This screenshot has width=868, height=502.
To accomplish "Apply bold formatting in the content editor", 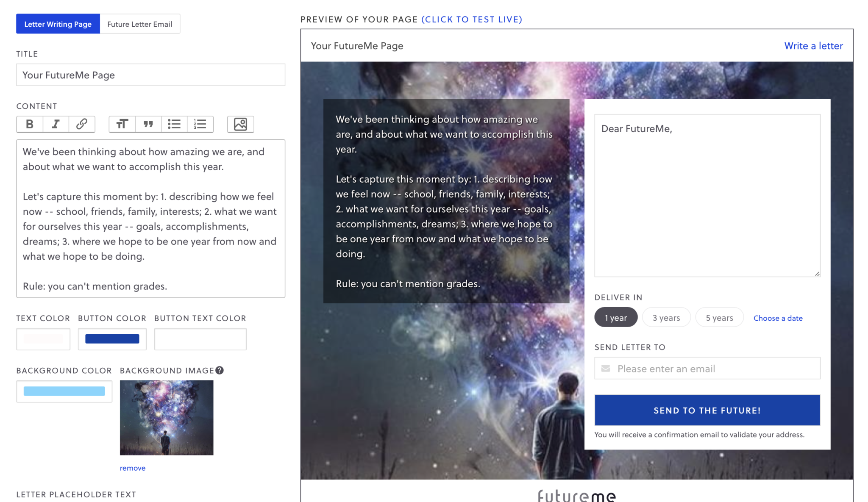I will pos(29,124).
